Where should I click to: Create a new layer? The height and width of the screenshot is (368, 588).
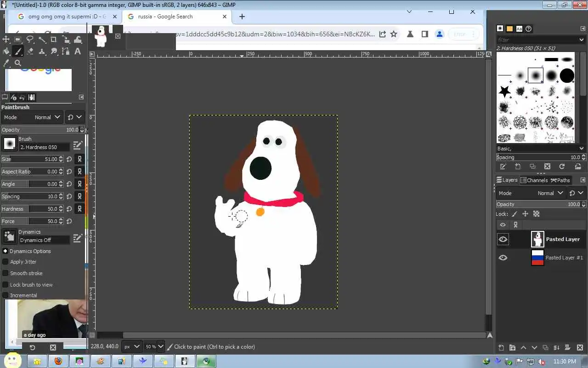click(501, 348)
